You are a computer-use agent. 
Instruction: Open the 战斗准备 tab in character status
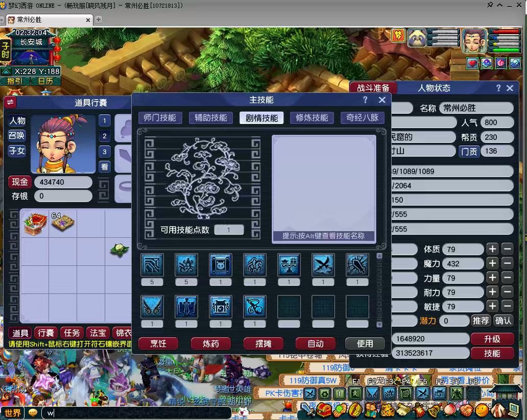coord(373,88)
